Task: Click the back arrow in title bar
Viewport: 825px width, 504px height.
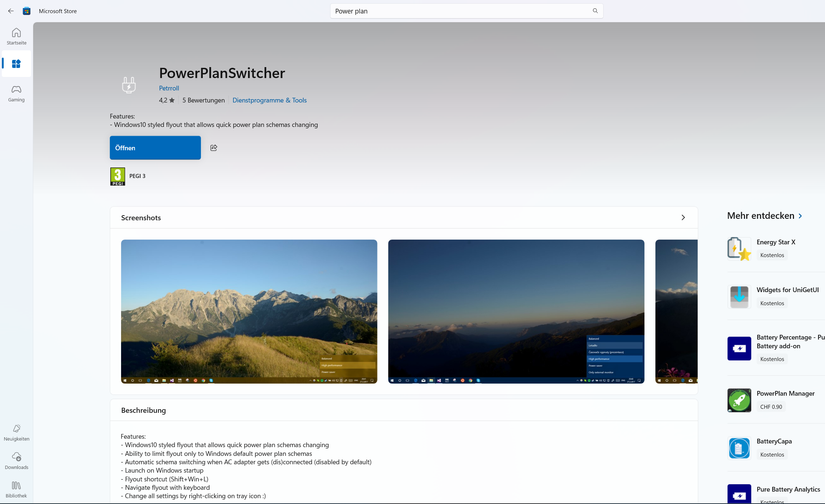Action: [11, 11]
